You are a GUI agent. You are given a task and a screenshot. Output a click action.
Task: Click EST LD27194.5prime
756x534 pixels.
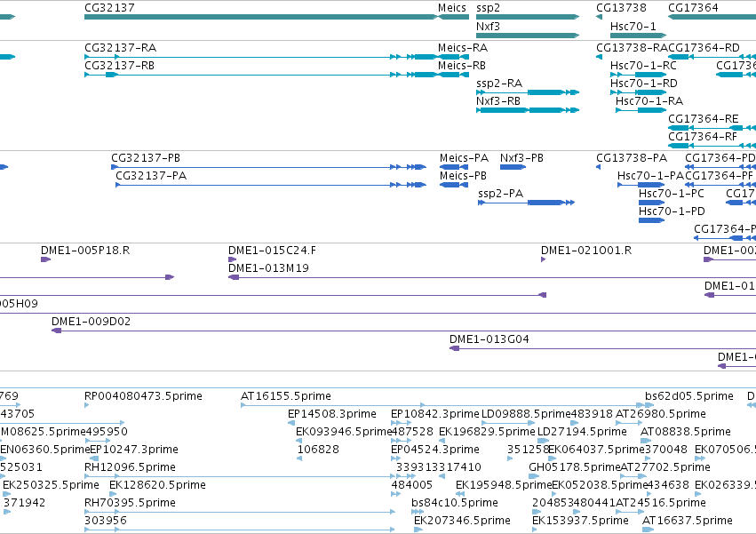pyautogui.click(x=543, y=441)
